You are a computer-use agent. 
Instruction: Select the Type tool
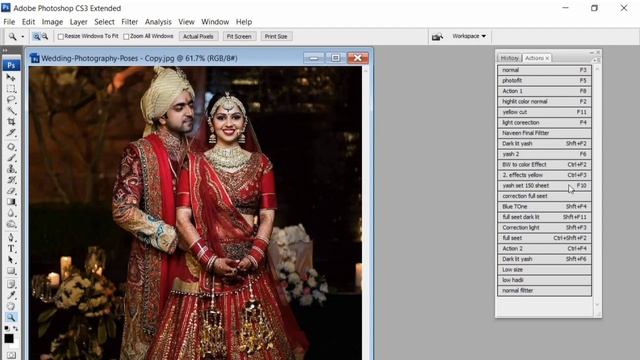pyautogui.click(x=11, y=249)
